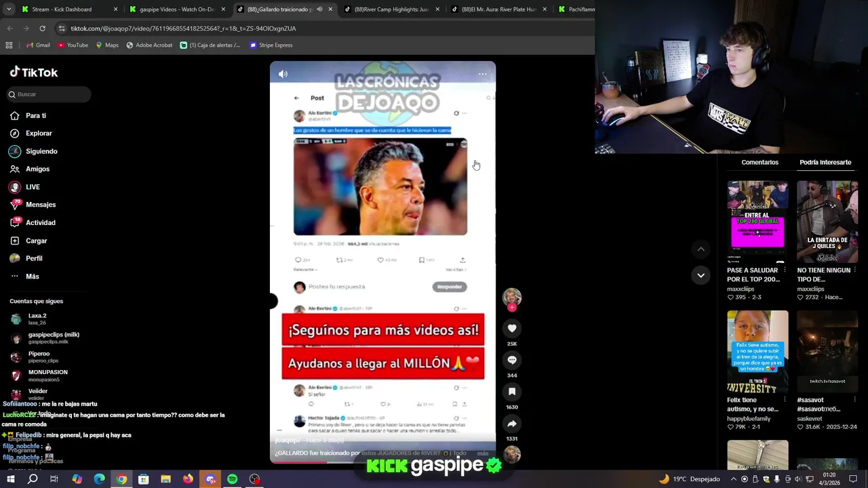The height and width of the screenshot is (488, 868).
Task: Open the Para ti feed
Action: (x=28, y=116)
